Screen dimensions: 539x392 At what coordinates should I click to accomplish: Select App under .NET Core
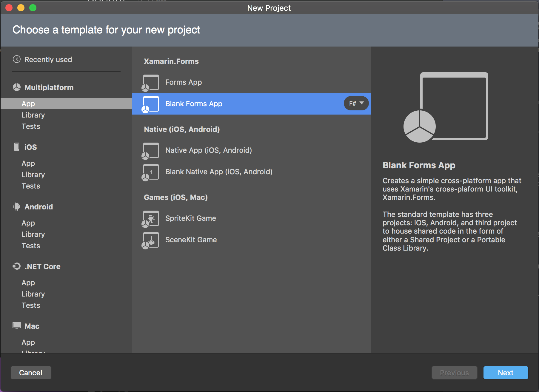pyautogui.click(x=28, y=283)
